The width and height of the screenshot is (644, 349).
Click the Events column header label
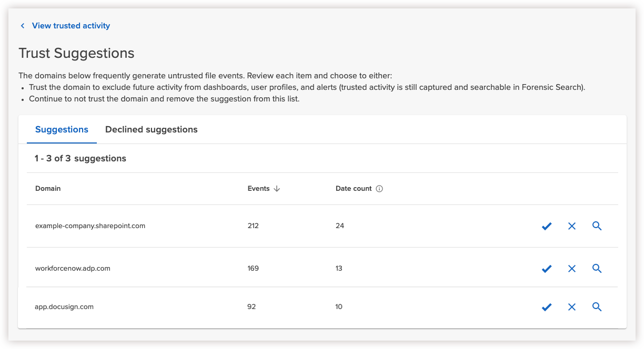tap(258, 189)
